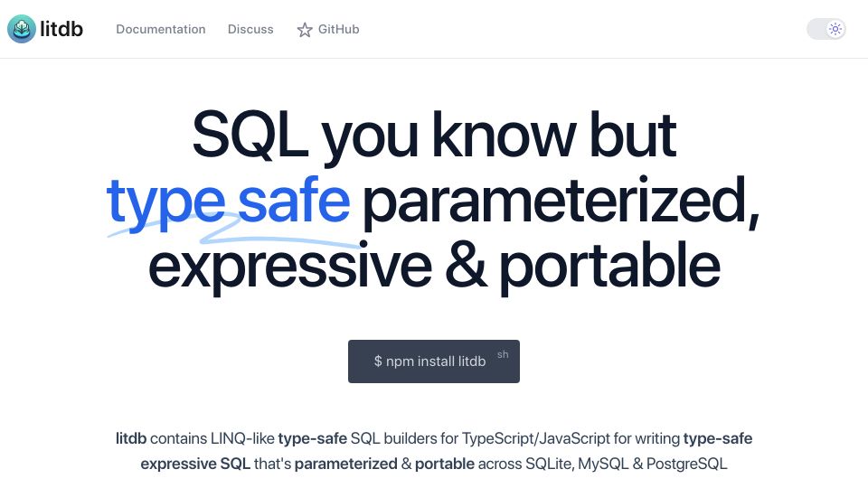
Task: Click the star icon next to GitHub
Action: click(305, 30)
